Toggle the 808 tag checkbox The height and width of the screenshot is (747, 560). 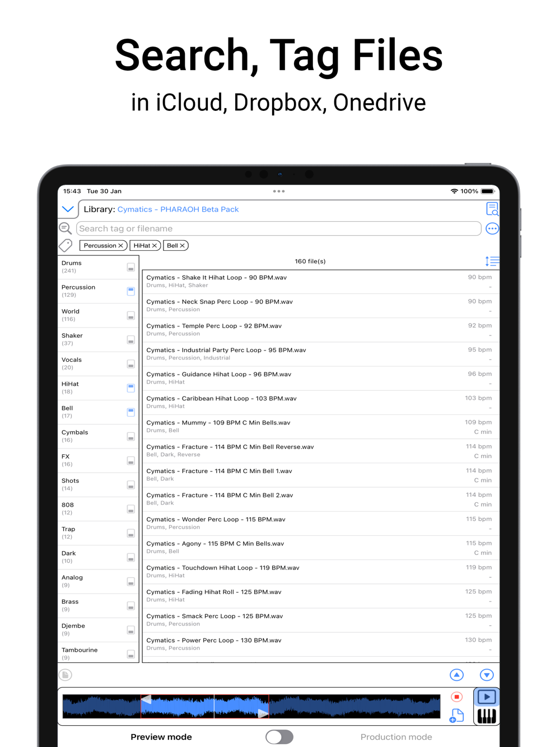130,509
